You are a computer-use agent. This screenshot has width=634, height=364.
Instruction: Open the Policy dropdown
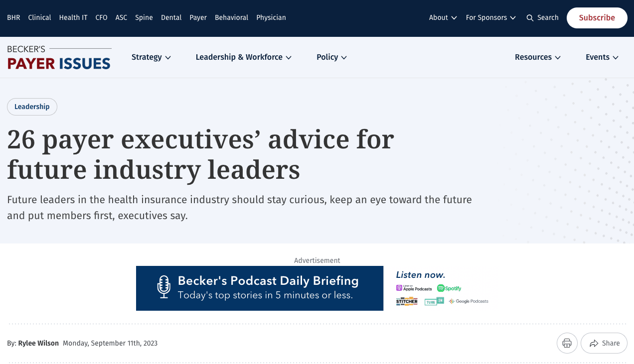pyautogui.click(x=331, y=57)
